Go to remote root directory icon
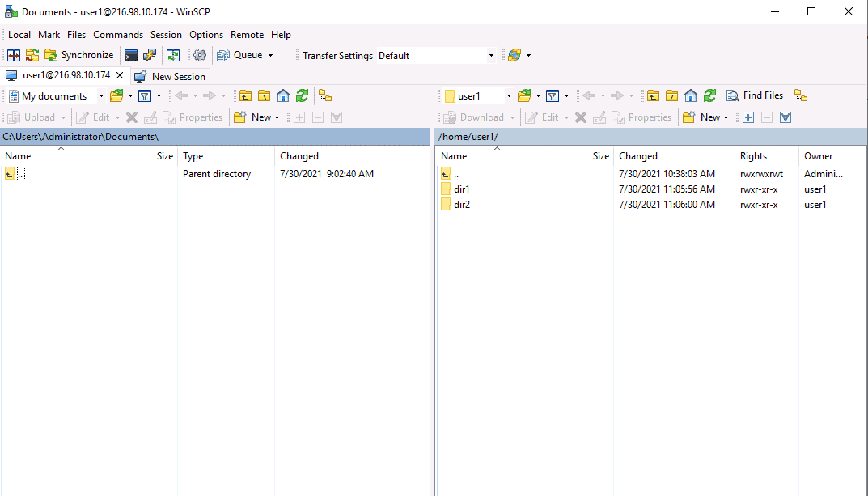The image size is (868, 496). pyautogui.click(x=672, y=96)
